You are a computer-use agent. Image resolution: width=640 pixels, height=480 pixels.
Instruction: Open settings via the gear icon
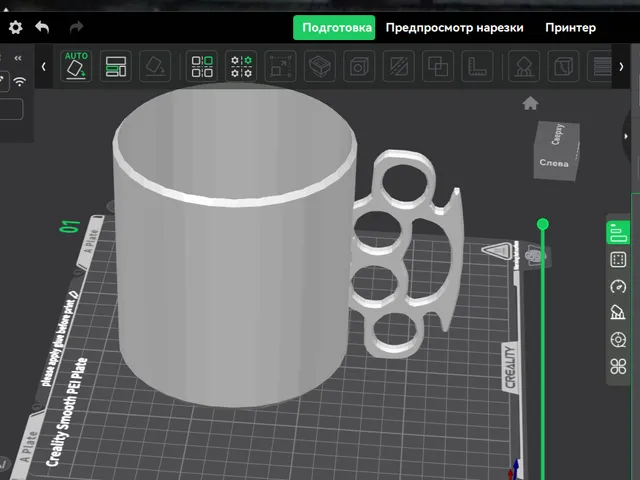click(16, 27)
